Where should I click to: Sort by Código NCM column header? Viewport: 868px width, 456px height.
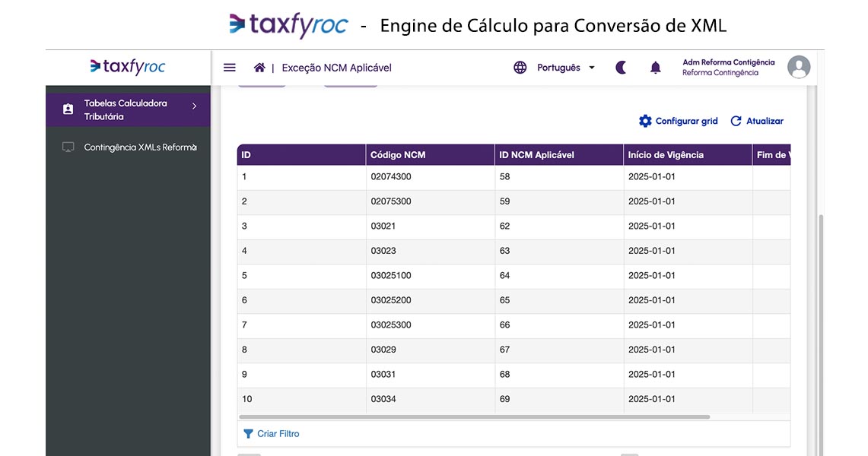click(x=398, y=155)
